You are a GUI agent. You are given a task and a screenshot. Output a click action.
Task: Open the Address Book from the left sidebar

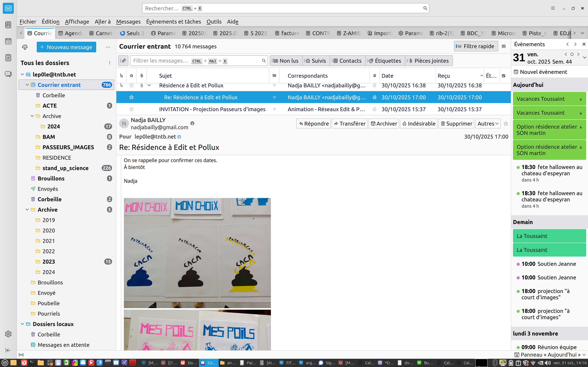pos(8,25)
